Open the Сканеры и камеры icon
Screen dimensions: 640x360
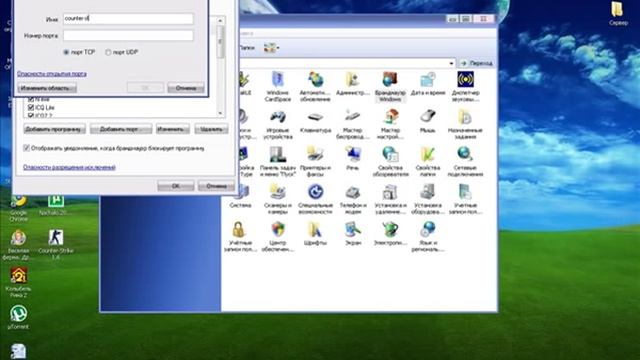[x=278, y=199]
